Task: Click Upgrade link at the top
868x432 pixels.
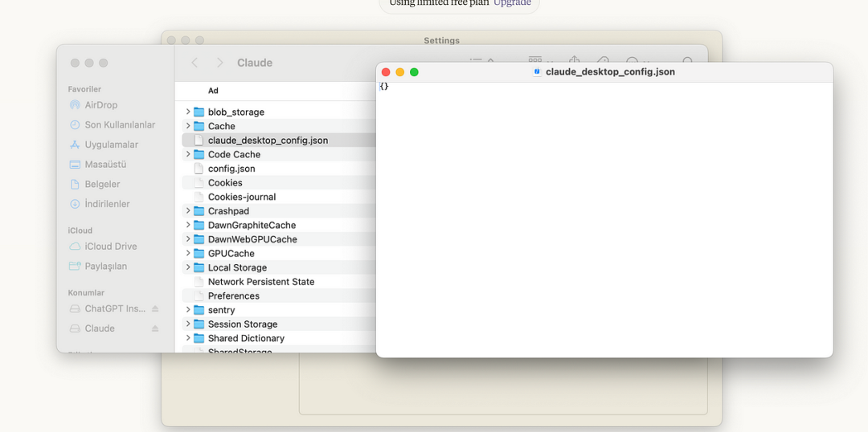Action: click(512, 2)
